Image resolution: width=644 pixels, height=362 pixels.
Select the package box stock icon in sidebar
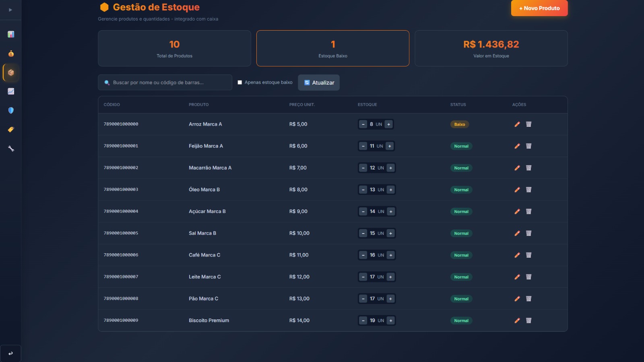click(11, 73)
